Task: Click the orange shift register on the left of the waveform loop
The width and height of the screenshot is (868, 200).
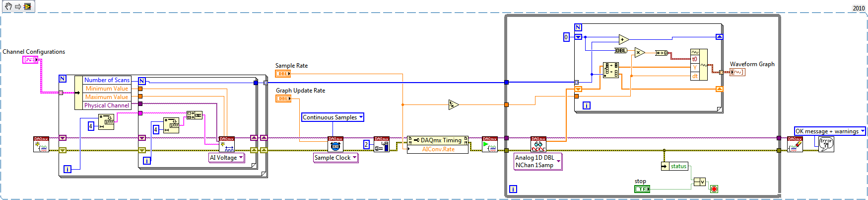Action: click(x=578, y=89)
